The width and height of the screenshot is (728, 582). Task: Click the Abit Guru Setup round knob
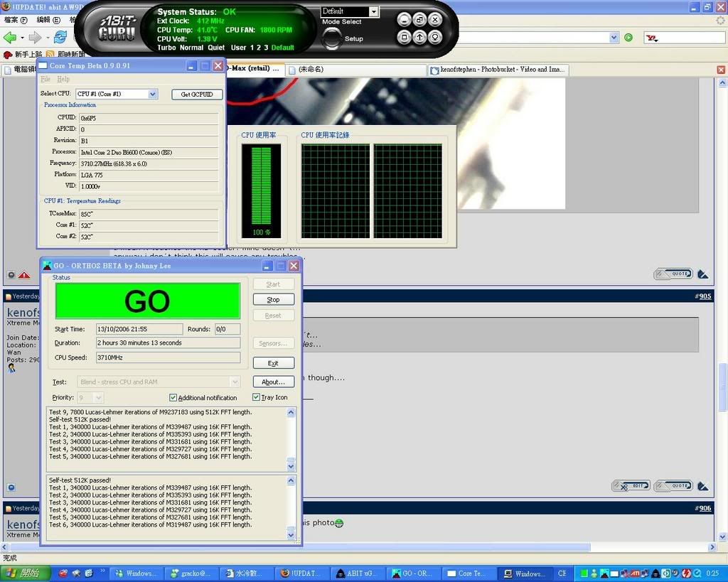pos(331,38)
